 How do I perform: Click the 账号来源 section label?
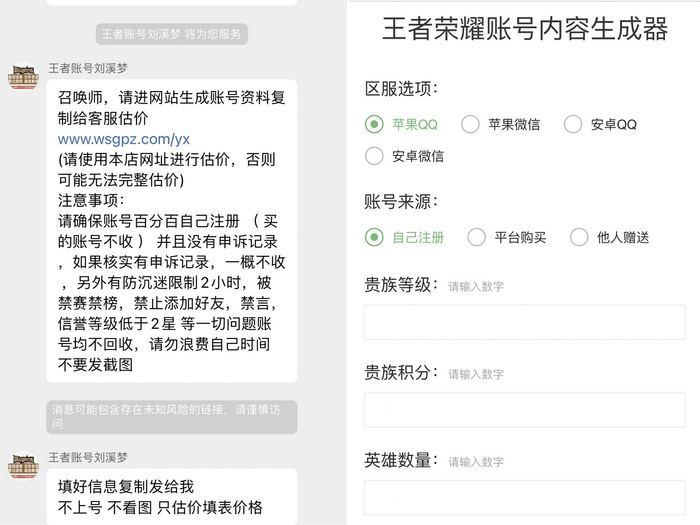[401, 201]
